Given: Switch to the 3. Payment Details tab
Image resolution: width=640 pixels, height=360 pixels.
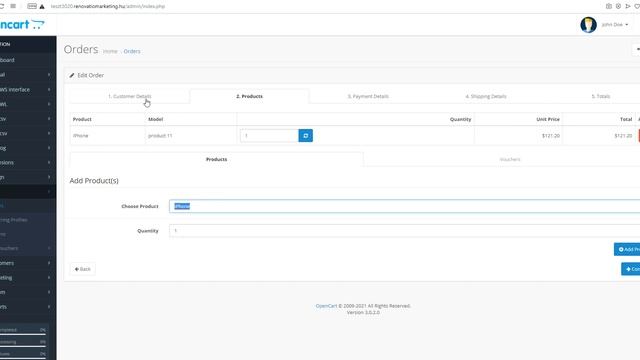Looking at the screenshot, I should tap(368, 96).
